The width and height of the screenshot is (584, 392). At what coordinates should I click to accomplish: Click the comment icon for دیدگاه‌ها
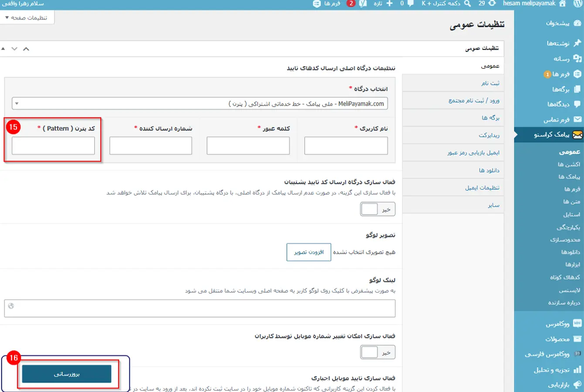pos(577,104)
